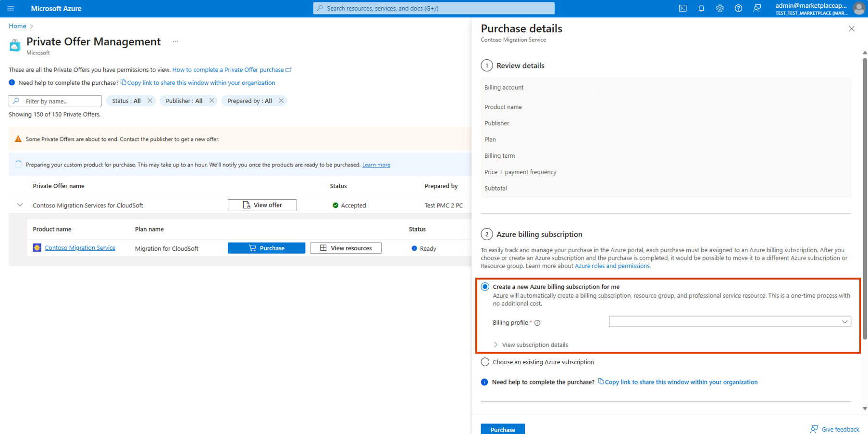Open the Help and support menu
Screen dimensions: 868x434
click(x=738, y=8)
